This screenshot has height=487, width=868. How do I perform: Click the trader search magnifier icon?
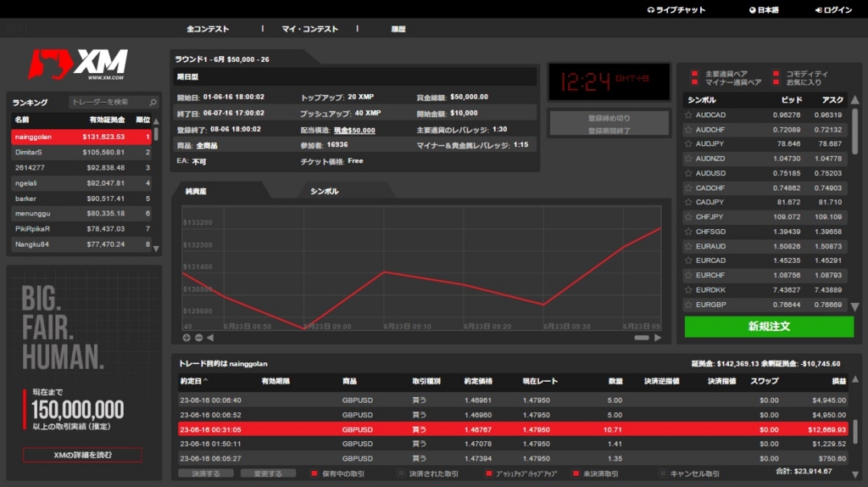pyautogui.click(x=153, y=103)
